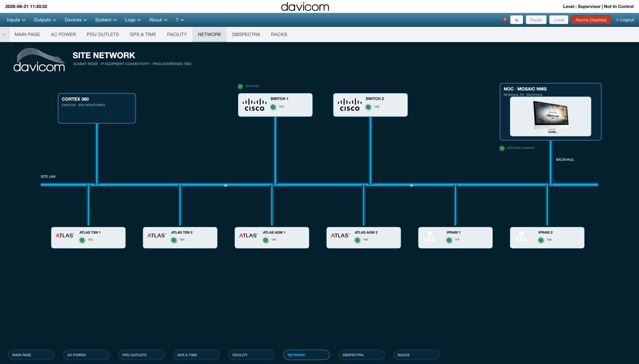This screenshot has width=639, height=364.
Task: Click the ATLAS AGW 2 status LED
Action: point(357,240)
